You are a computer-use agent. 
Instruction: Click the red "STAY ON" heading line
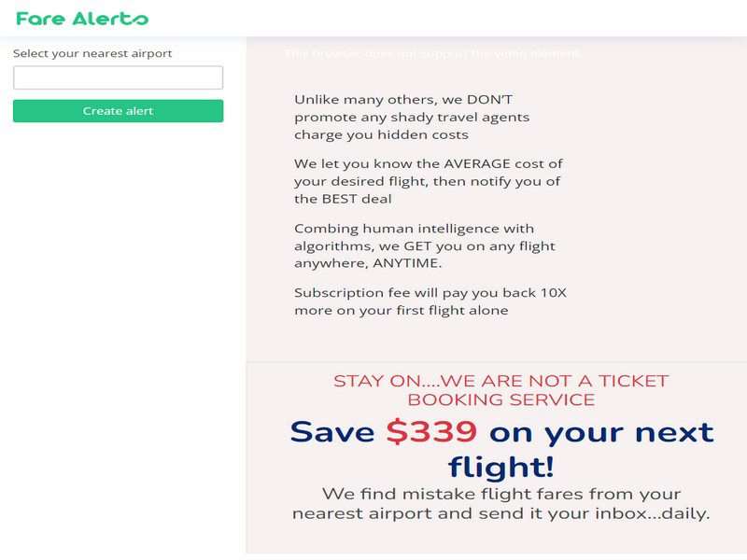[500, 381]
